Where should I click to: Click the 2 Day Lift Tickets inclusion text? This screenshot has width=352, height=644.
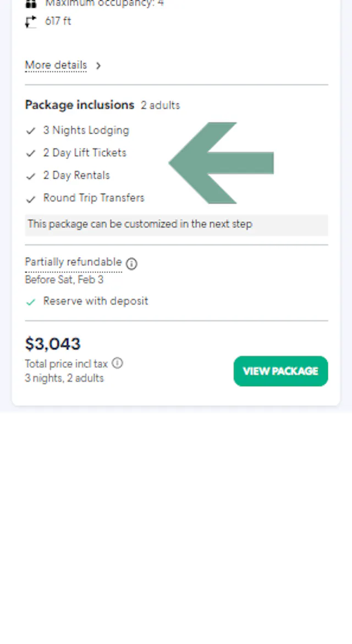85,153
